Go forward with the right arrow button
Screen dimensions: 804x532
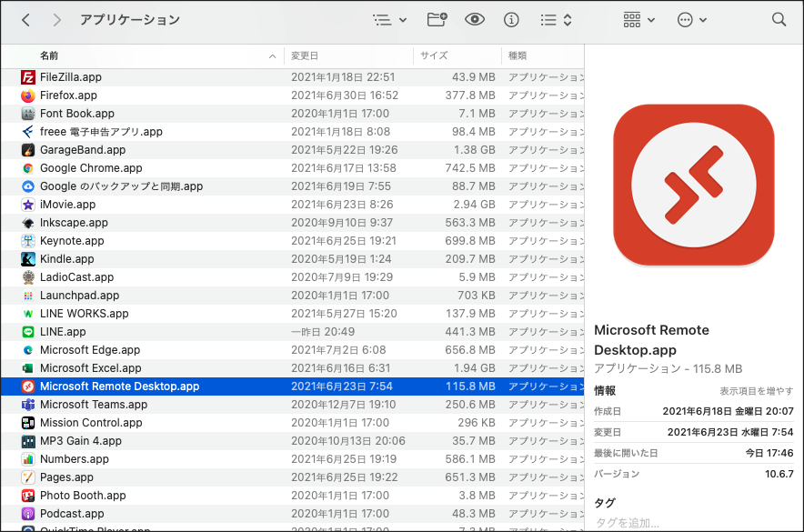57,20
